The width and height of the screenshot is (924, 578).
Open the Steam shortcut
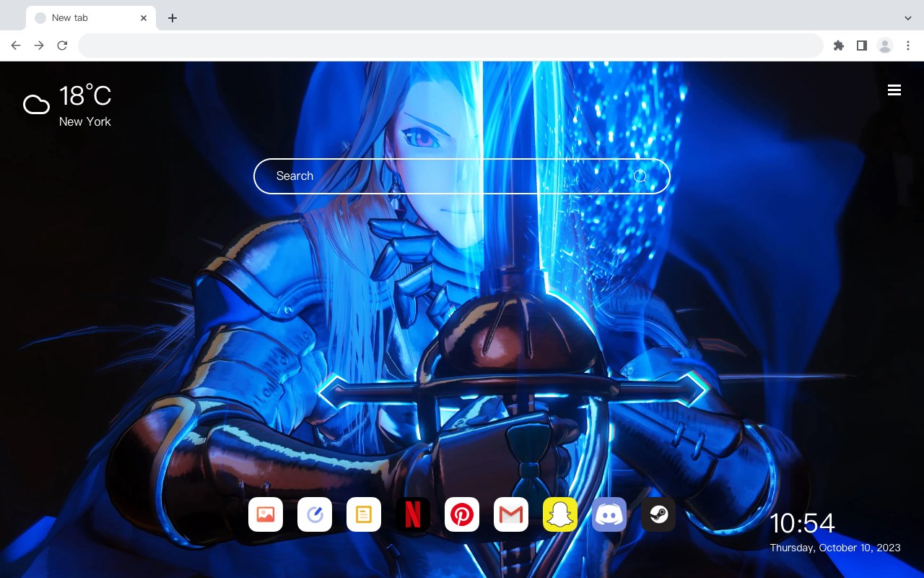click(x=658, y=514)
